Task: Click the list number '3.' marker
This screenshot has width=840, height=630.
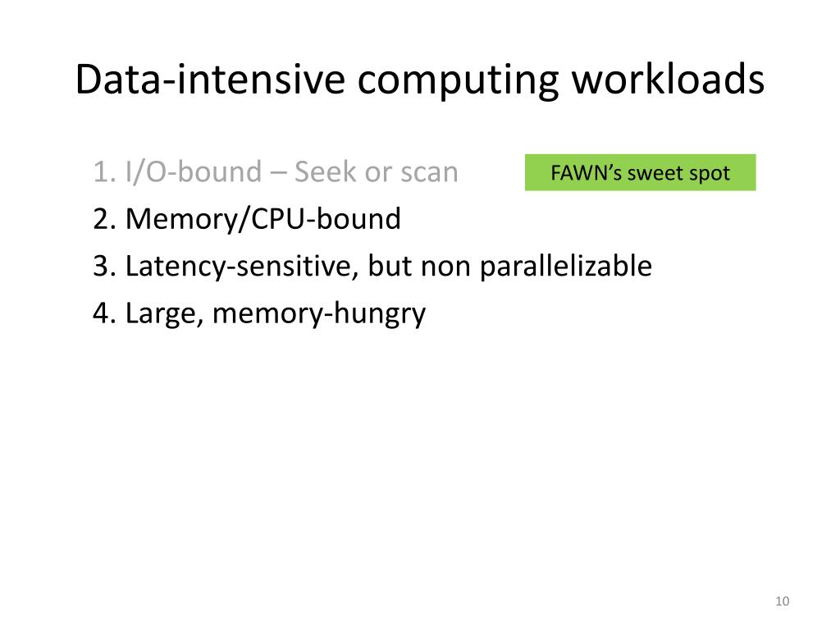Action: [x=104, y=267]
